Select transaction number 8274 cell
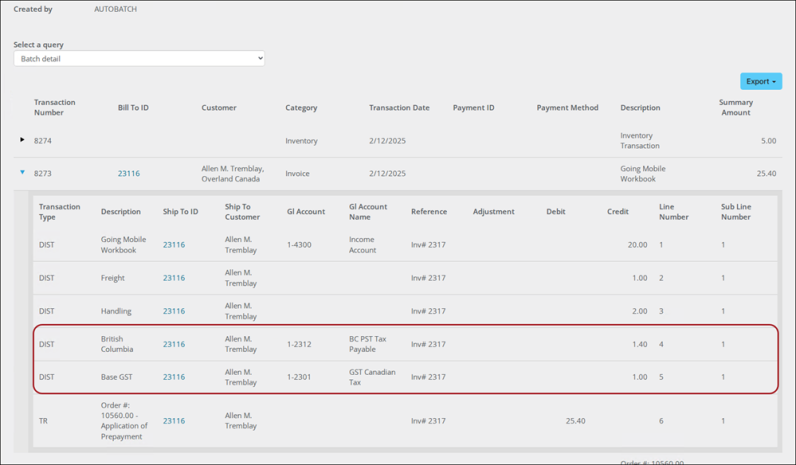 coord(43,141)
